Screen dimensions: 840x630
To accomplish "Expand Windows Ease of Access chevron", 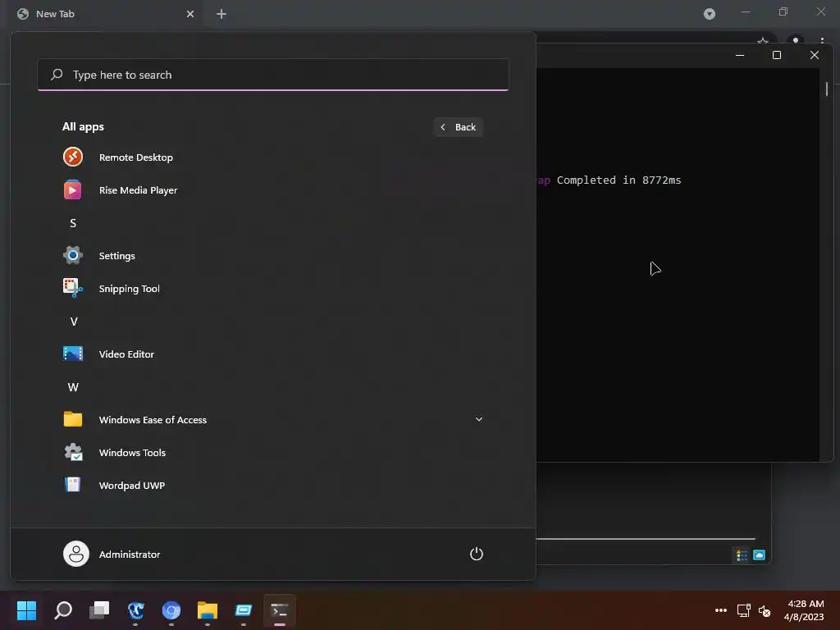I will click(479, 419).
